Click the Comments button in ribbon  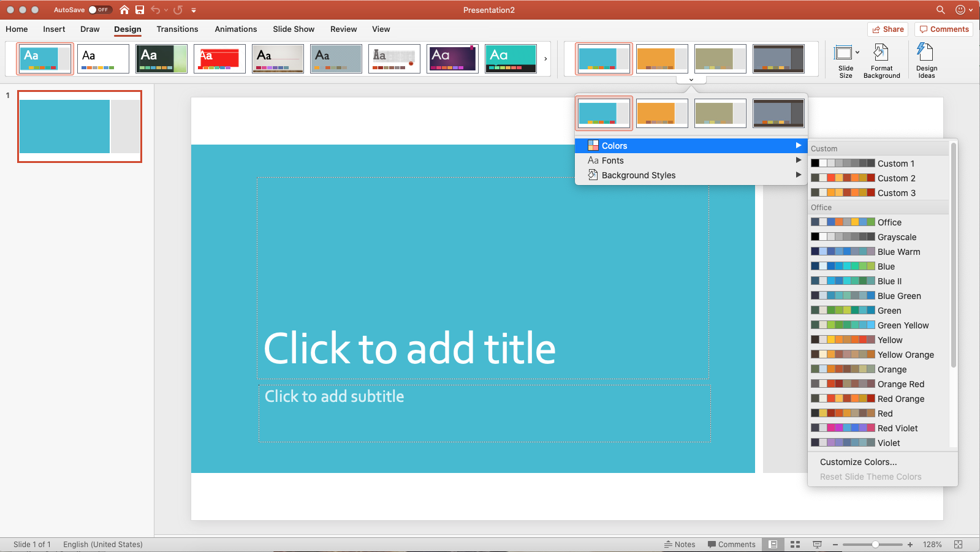pyautogui.click(x=944, y=29)
